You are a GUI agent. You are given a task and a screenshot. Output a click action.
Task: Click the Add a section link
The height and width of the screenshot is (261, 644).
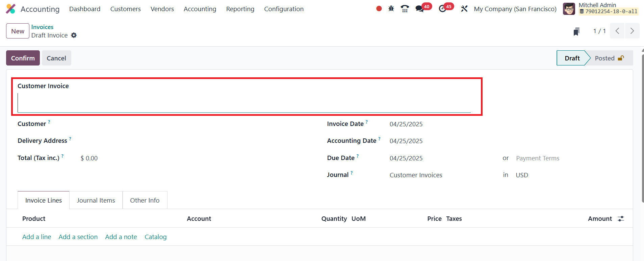(x=78, y=237)
